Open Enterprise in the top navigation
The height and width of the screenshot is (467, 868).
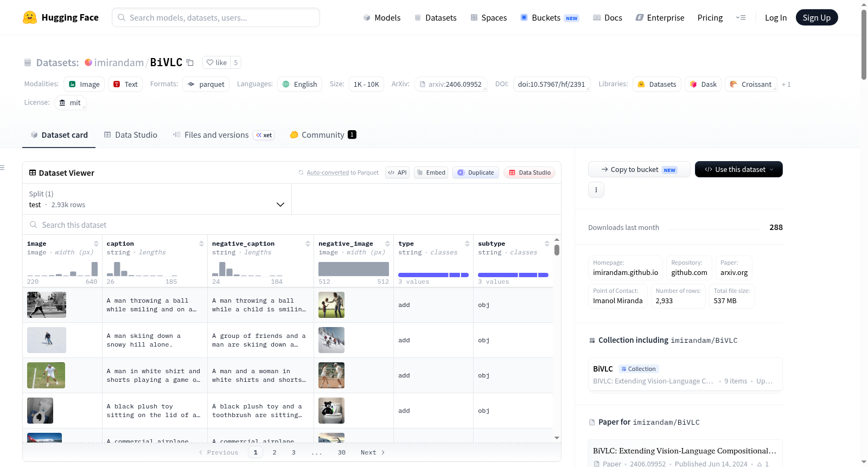pyautogui.click(x=660, y=17)
